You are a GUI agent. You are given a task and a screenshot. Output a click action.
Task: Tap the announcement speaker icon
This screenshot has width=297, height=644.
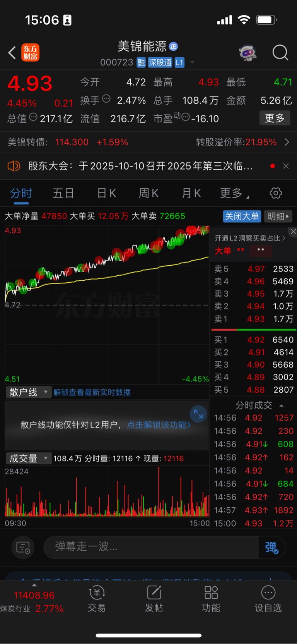click(14, 166)
